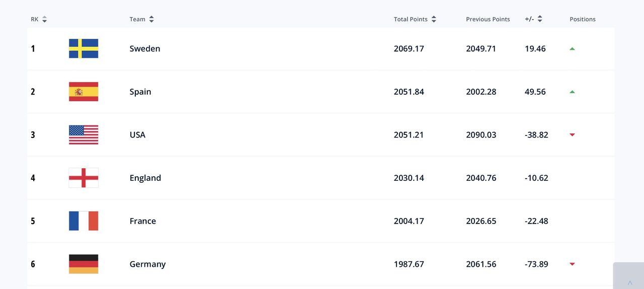Image resolution: width=644 pixels, height=289 pixels.
Task: Click the Previous Points column header
Action: point(488,19)
